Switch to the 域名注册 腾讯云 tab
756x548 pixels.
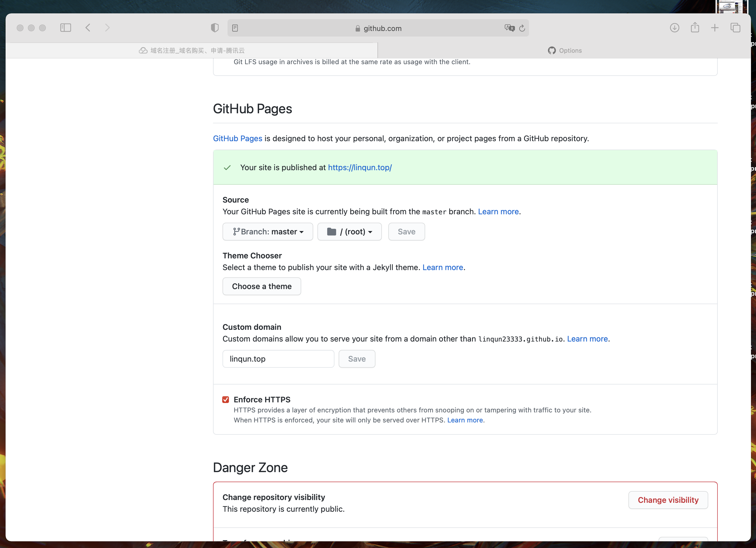point(192,51)
